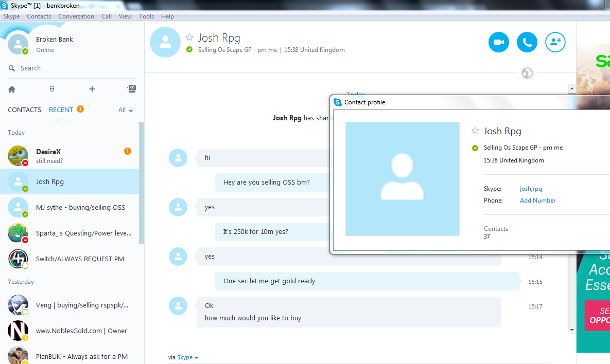Click the Home icon in the sidebar
This screenshot has height=364, width=610.
coord(12,89)
